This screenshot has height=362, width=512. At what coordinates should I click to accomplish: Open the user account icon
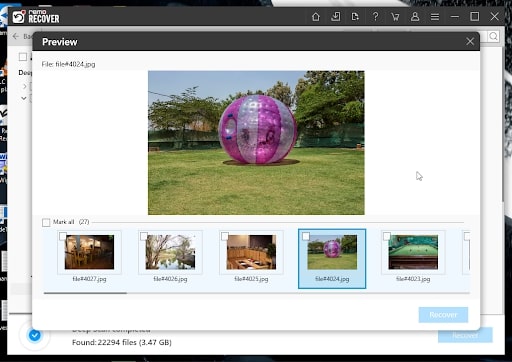[x=415, y=16]
